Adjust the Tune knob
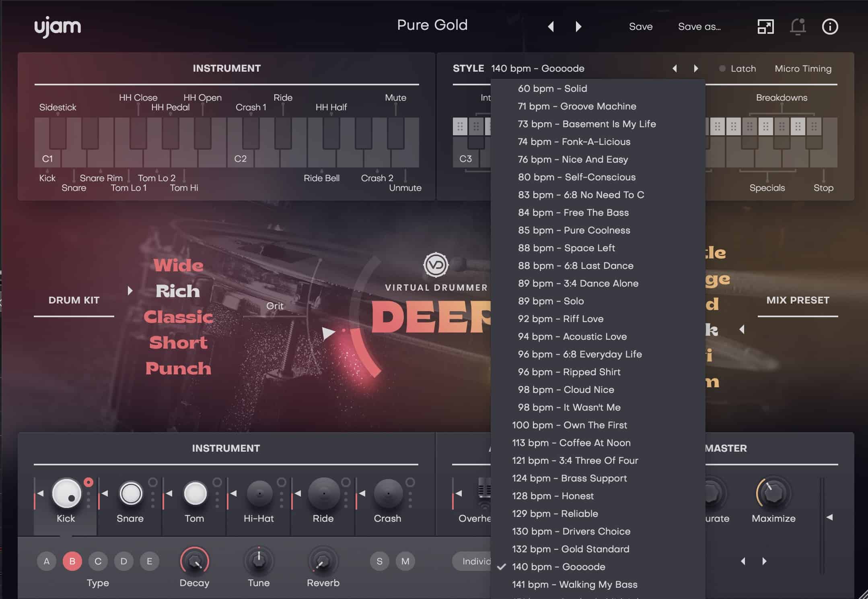868x599 pixels. (x=259, y=560)
